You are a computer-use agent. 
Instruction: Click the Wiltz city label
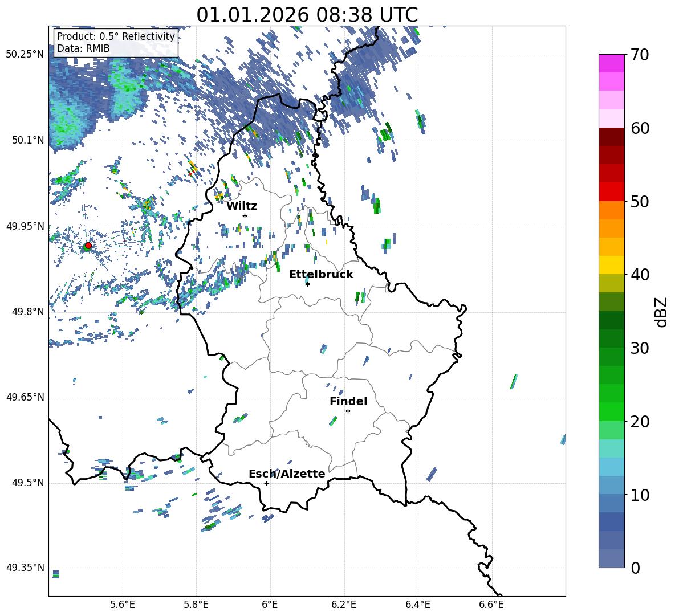pyautogui.click(x=242, y=206)
